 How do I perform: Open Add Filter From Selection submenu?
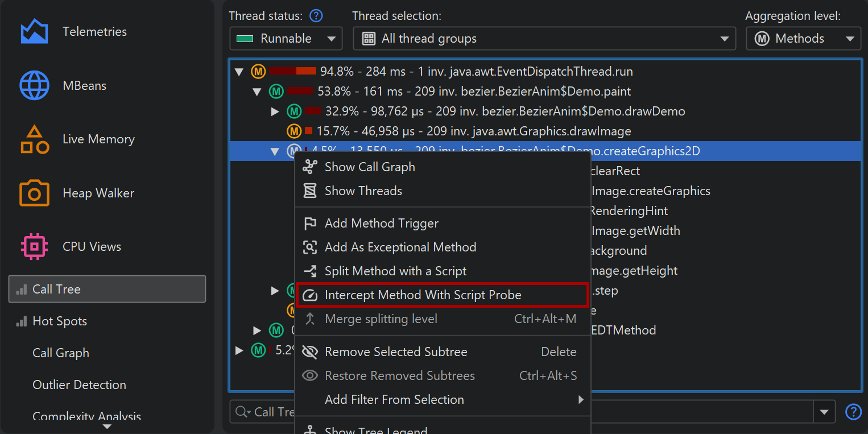394,400
